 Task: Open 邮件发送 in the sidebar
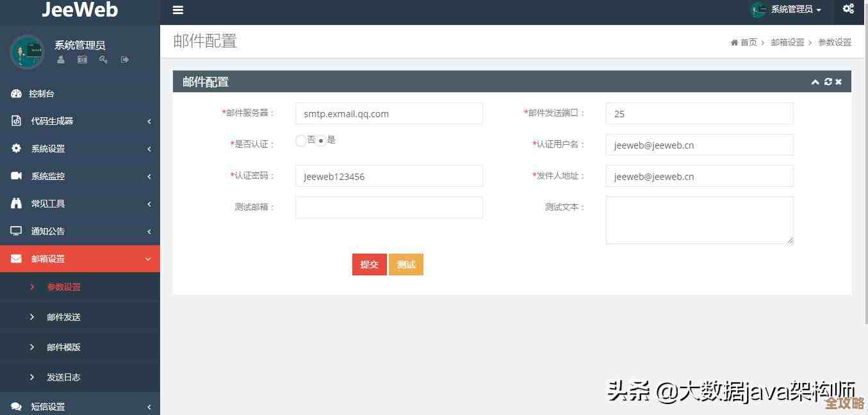[x=63, y=316]
